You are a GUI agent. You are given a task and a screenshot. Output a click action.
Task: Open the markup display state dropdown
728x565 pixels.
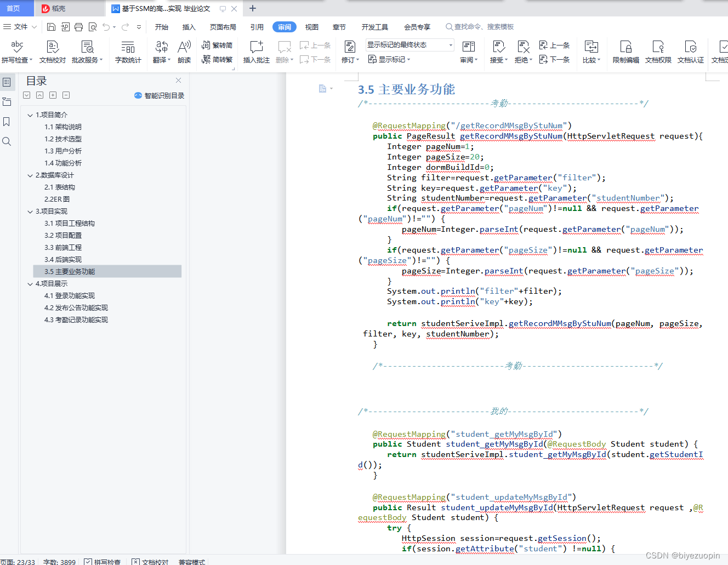pos(451,45)
